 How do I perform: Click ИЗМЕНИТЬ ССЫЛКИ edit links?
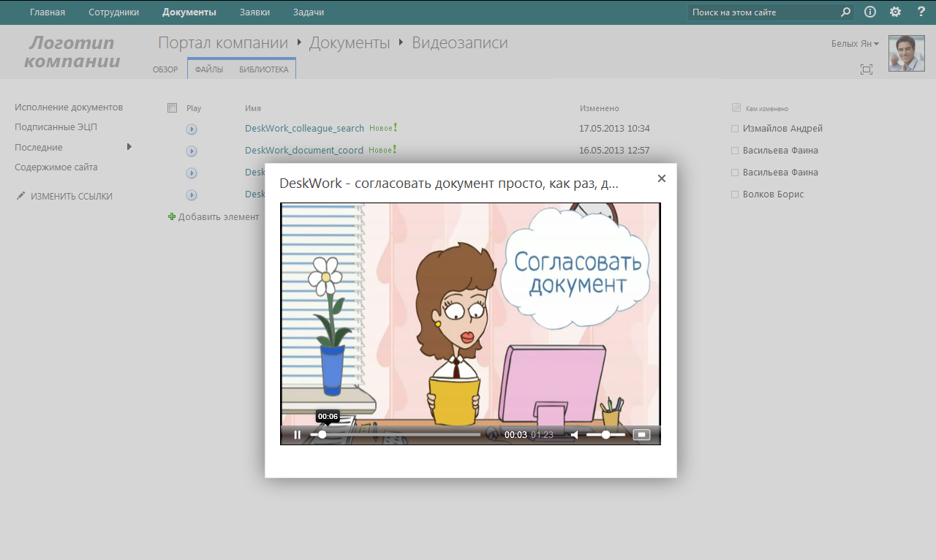point(64,197)
